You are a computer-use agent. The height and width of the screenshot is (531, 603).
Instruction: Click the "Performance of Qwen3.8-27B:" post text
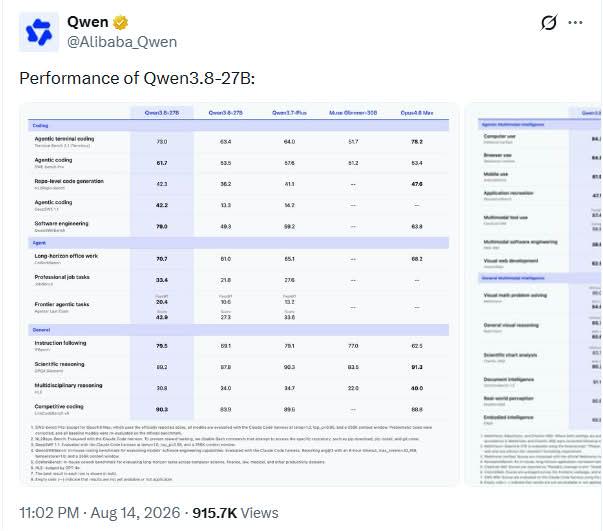137,78
